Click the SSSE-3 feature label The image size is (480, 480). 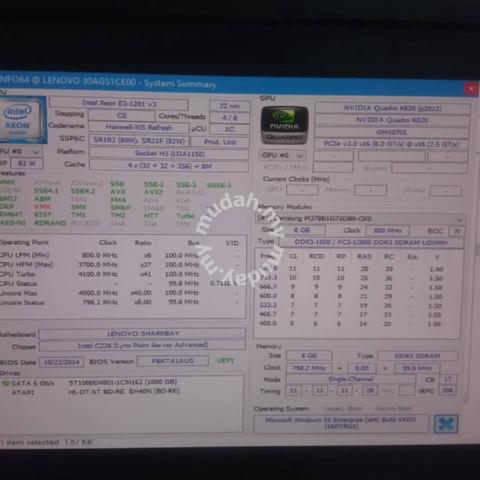click(x=219, y=185)
